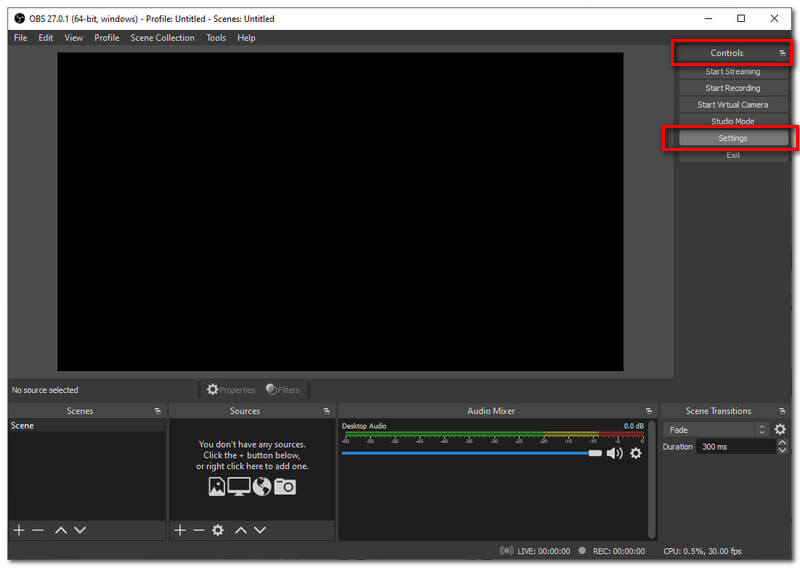
Task: Click the Settings button
Action: (x=732, y=138)
